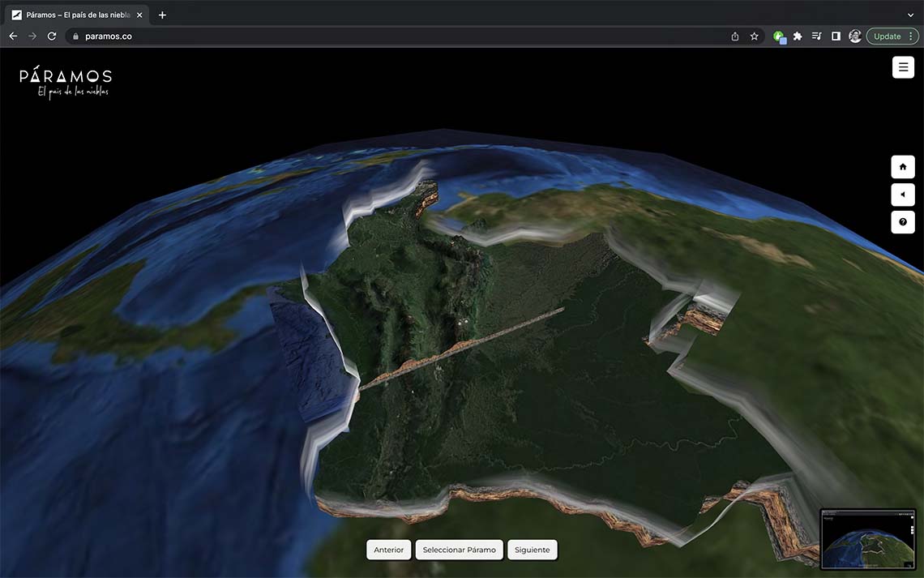This screenshot has width=924, height=578.
Task: Reload the page
Action: point(52,36)
